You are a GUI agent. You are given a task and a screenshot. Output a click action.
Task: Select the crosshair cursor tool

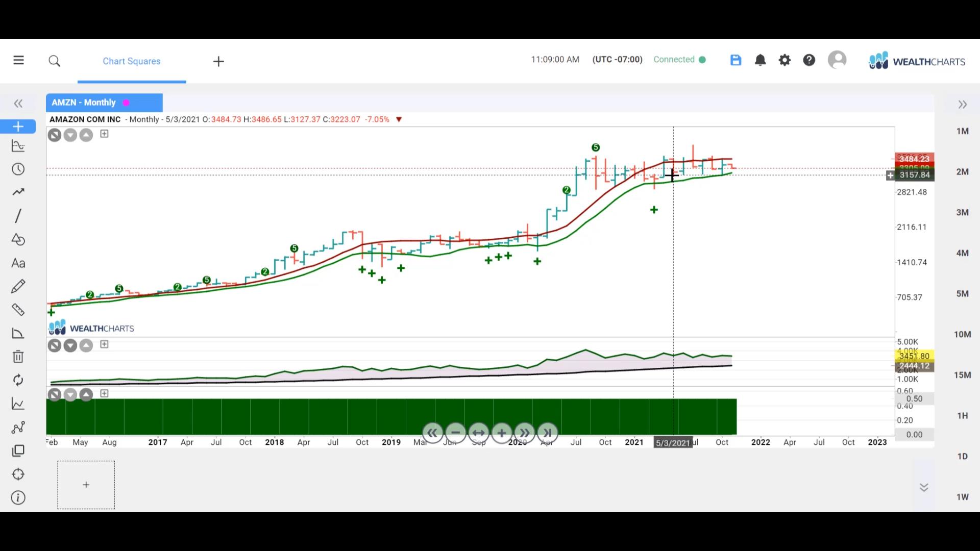pyautogui.click(x=18, y=126)
